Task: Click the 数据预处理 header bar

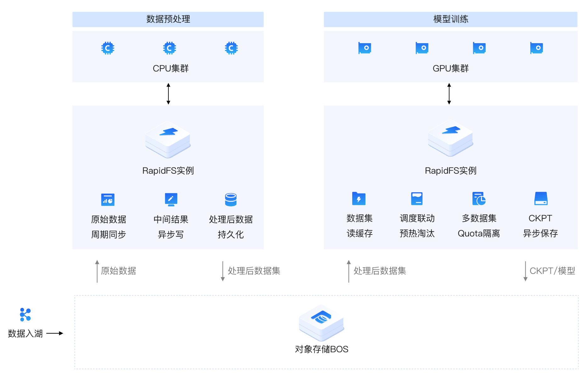Action: click(168, 19)
